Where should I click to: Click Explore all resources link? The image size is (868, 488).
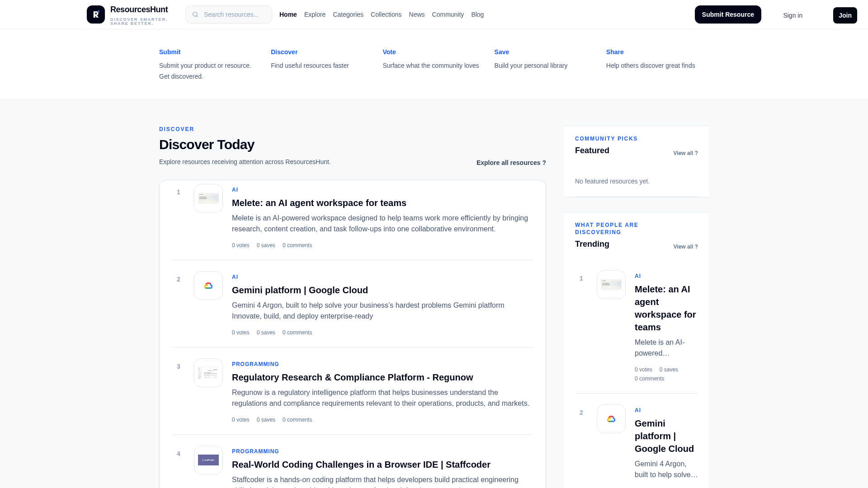[x=511, y=163]
